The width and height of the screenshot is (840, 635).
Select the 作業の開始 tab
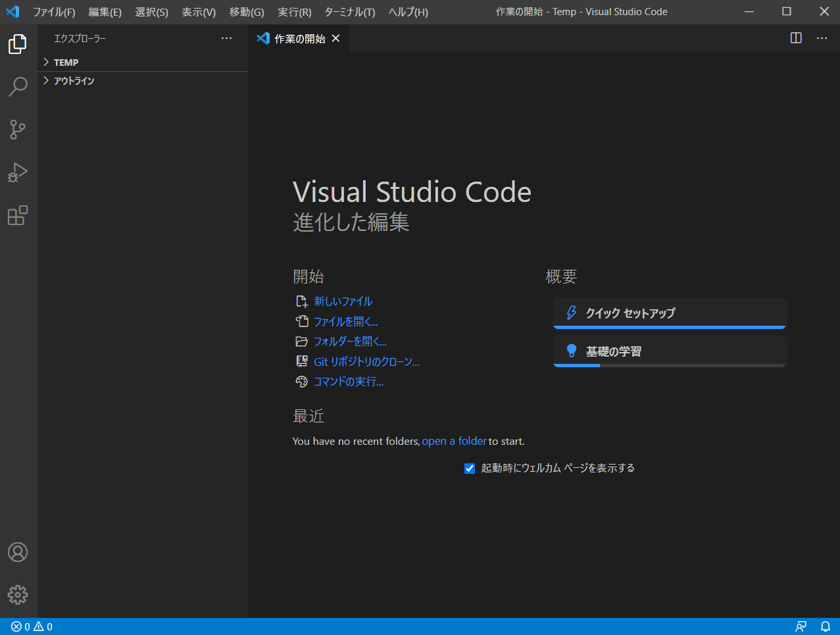299,38
